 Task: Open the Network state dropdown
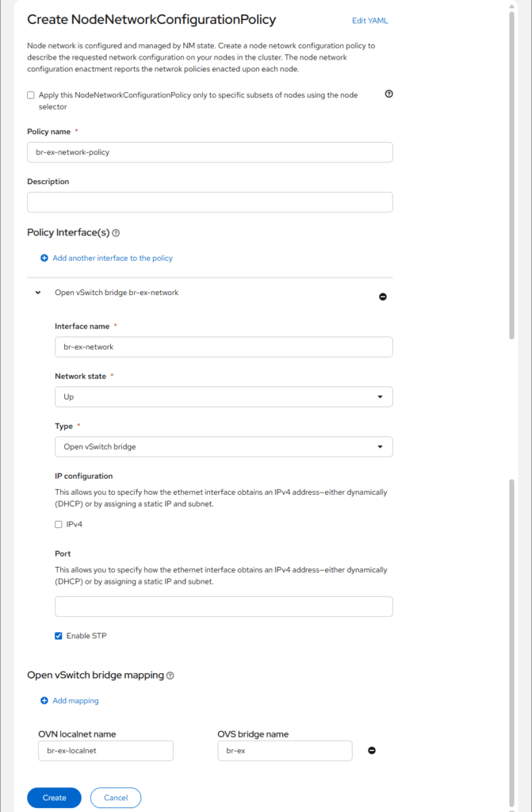224,396
